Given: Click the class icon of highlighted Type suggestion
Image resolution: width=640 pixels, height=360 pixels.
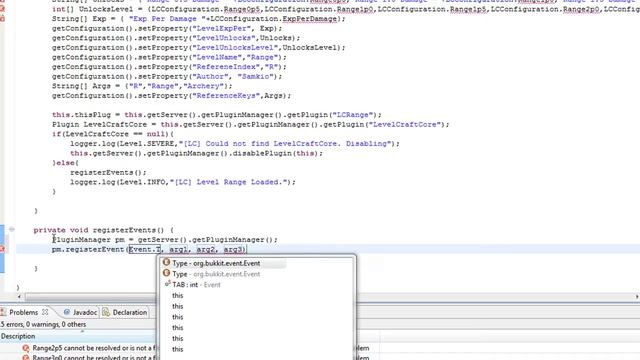Looking at the screenshot, I should (x=166, y=262).
